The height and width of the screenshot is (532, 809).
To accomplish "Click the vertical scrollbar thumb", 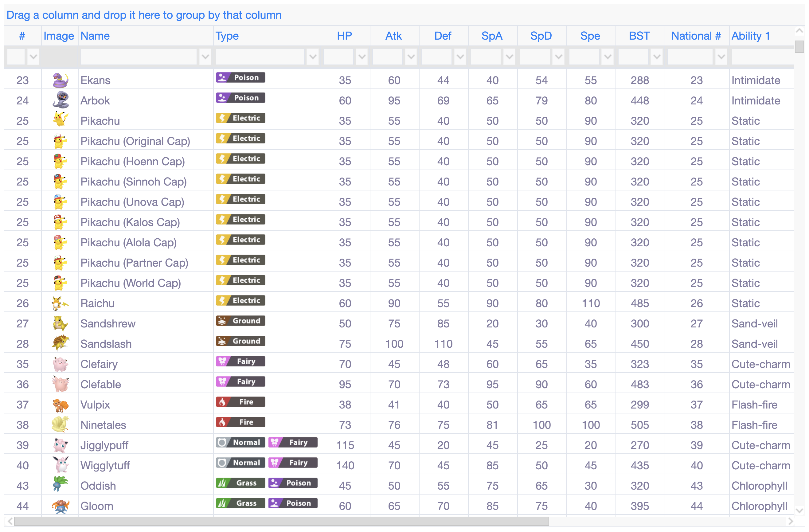I will point(799,47).
